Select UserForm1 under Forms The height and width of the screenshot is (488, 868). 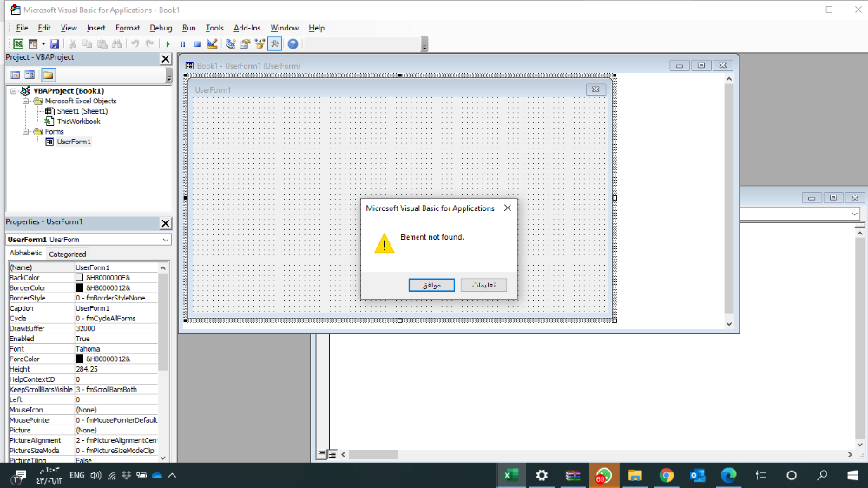(x=74, y=142)
